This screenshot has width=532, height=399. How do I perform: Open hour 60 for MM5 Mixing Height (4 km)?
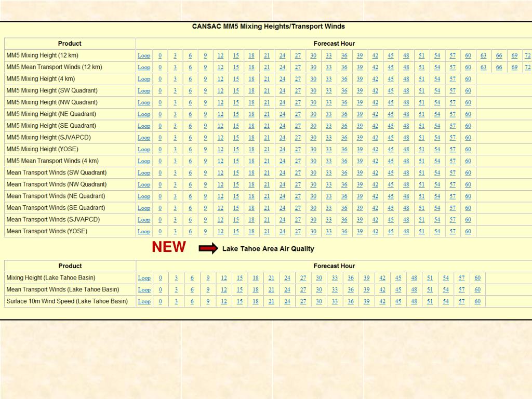click(468, 79)
